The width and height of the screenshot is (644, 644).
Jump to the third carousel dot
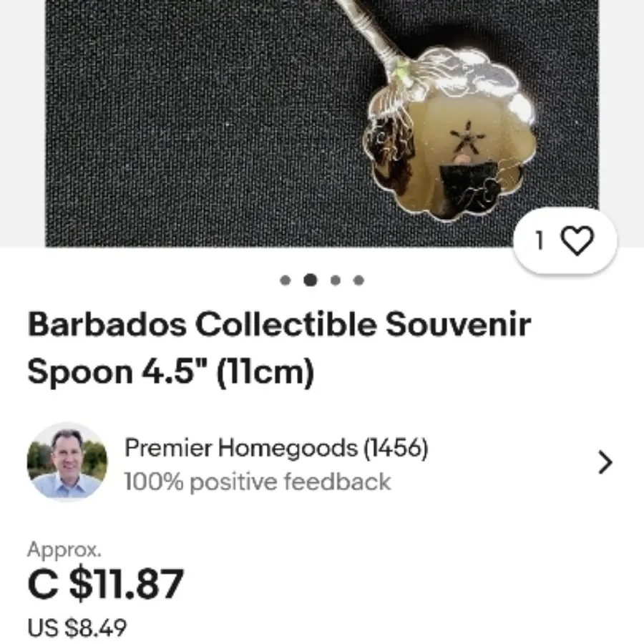click(335, 280)
